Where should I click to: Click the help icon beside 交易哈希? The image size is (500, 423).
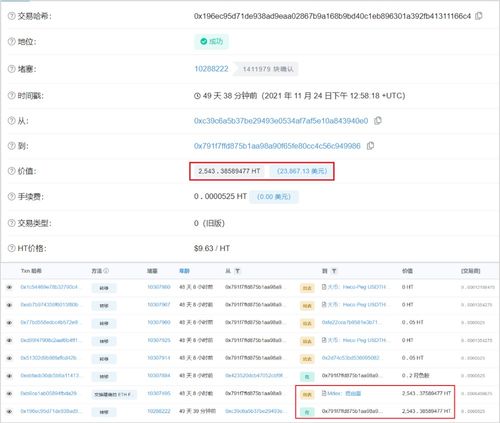coord(11,16)
